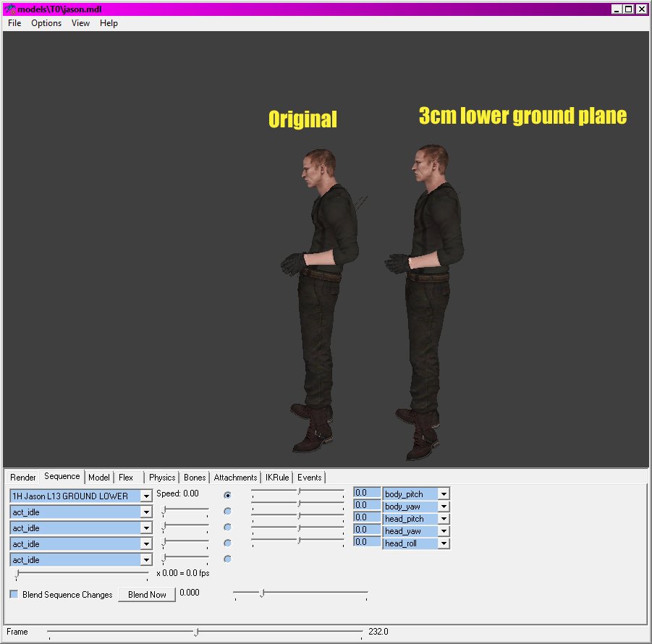This screenshot has width=652, height=644.
Task: Click the 3cm lower ground plane model
Action: tap(425, 302)
